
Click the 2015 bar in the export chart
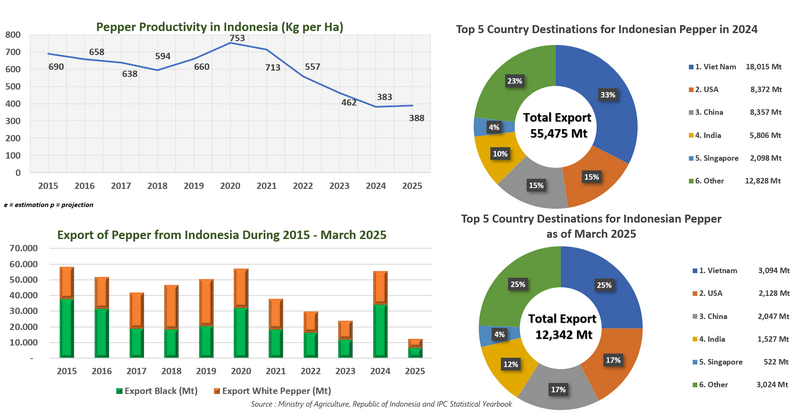66,312
